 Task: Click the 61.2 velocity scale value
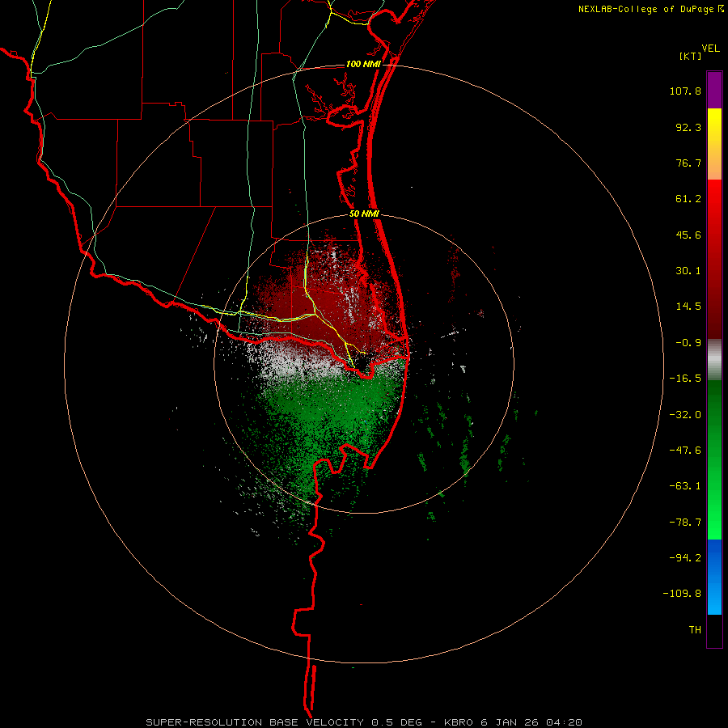tap(688, 199)
